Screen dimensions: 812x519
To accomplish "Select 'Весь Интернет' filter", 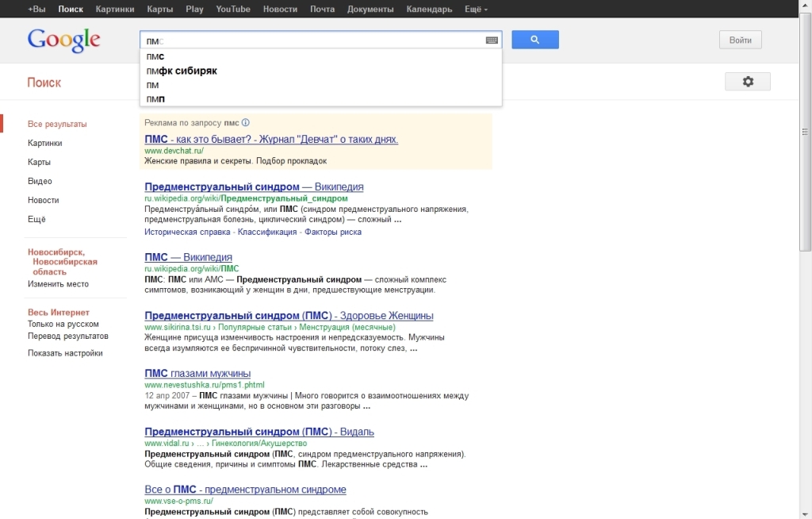I will click(x=59, y=312).
